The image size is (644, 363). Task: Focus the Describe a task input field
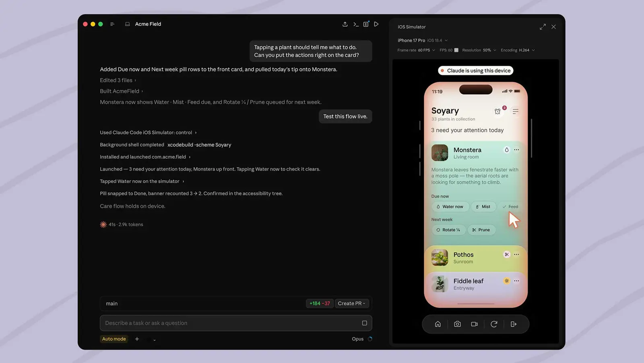[236, 323]
